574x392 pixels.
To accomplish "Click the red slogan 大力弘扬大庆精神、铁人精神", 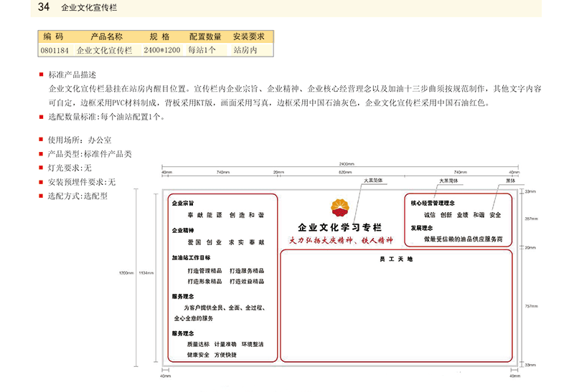I will coord(341,240).
